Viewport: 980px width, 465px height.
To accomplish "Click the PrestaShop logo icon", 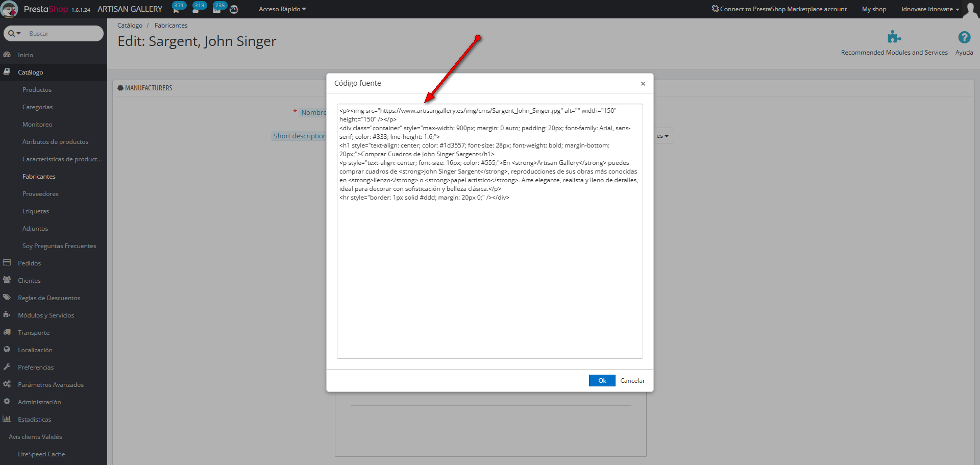I will 10,9.
